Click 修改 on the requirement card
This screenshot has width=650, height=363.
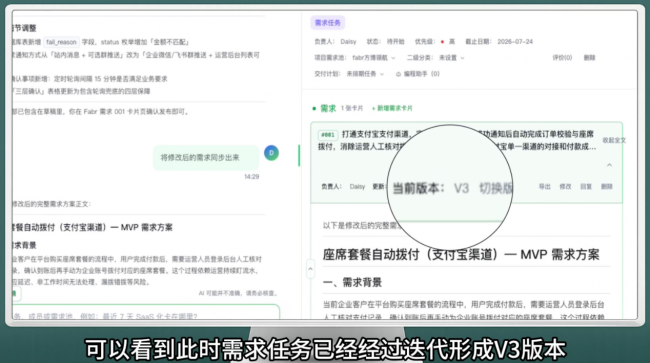pyautogui.click(x=565, y=186)
